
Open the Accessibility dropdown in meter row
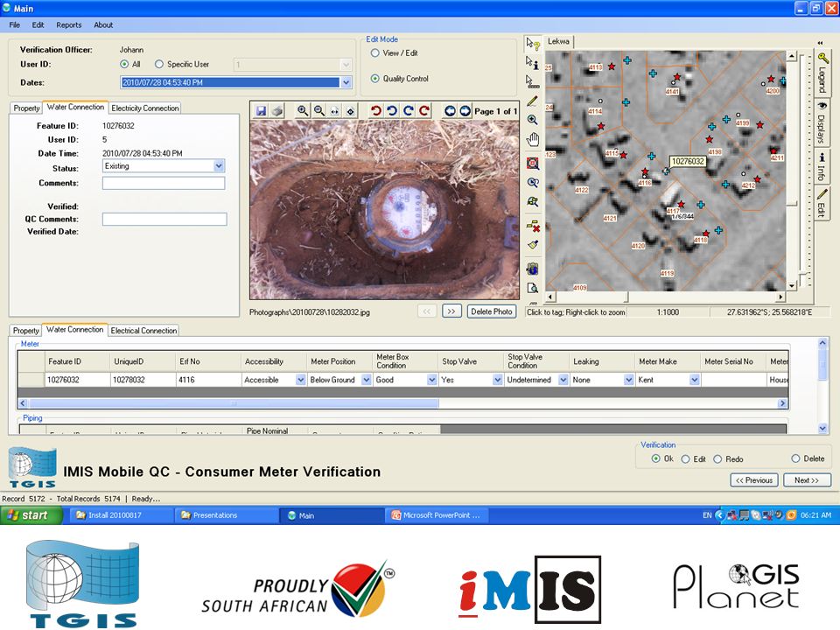300,380
